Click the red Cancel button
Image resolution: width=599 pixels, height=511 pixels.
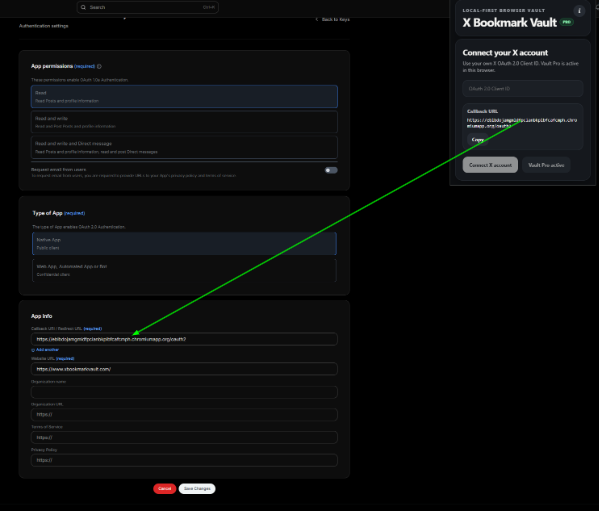coord(165,488)
